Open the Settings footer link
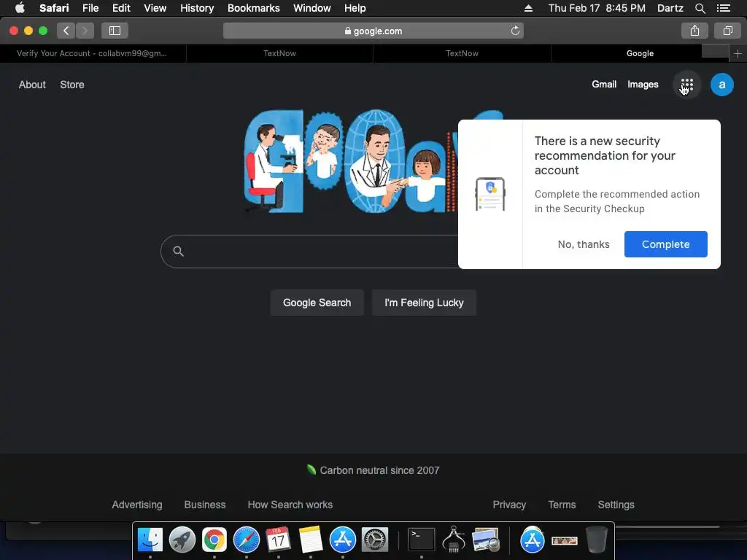747x560 pixels. point(616,505)
